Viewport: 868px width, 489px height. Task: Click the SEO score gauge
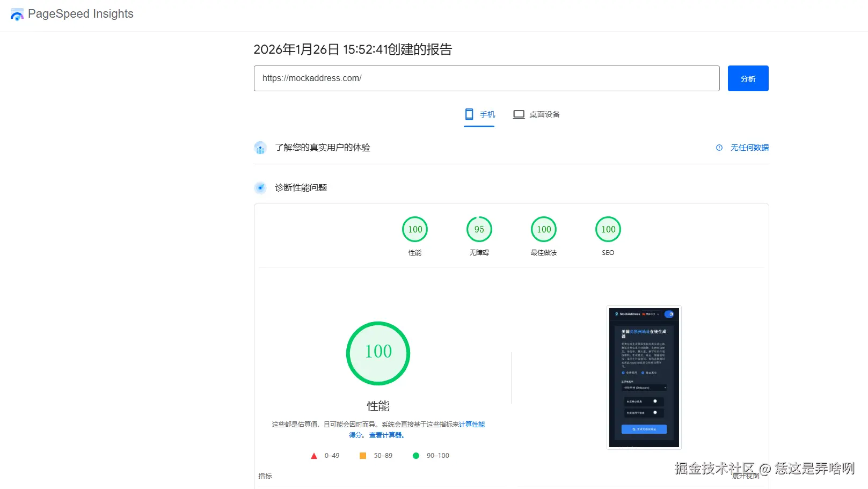[x=607, y=229]
